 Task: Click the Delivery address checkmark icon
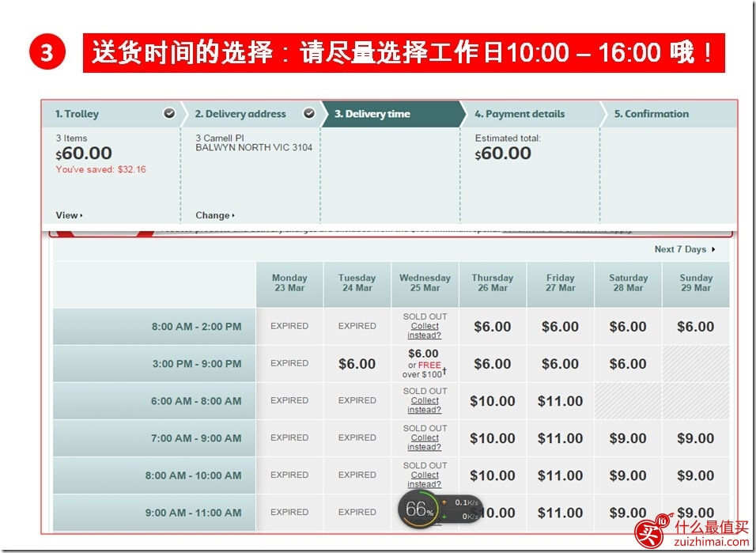pos(309,113)
